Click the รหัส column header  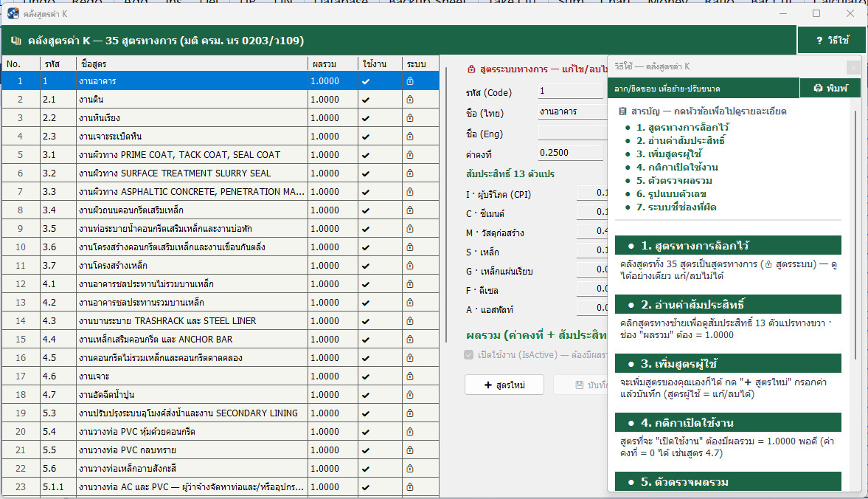[x=58, y=63]
